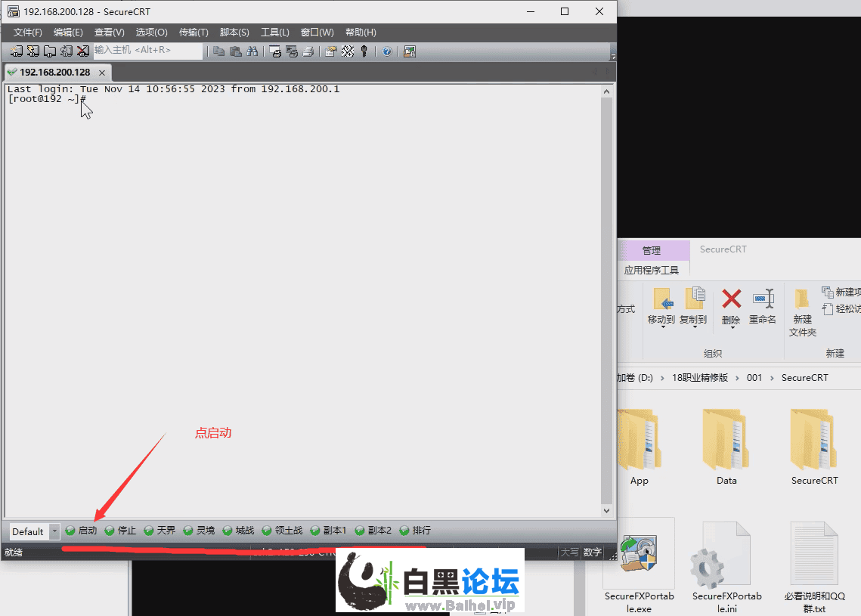Viewport: 861px width, 616px height.
Task: Click the terminal vertical scrollbar thumb
Action: coord(606,301)
